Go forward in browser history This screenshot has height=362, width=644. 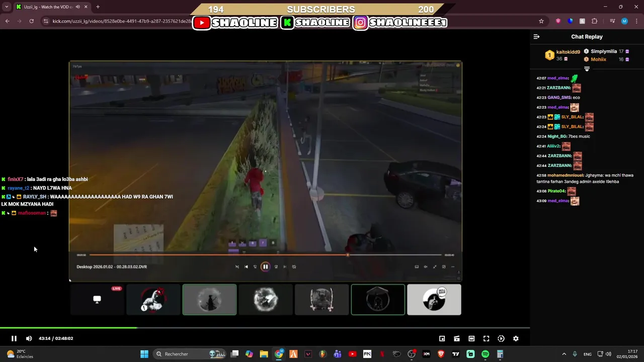click(x=19, y=21)
